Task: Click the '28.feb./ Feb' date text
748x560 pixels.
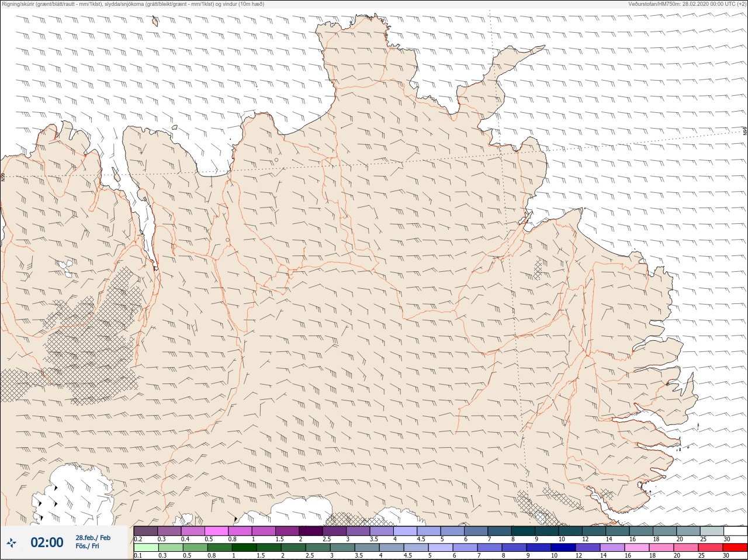Action: pyautogui.click(x=93, y=538)
